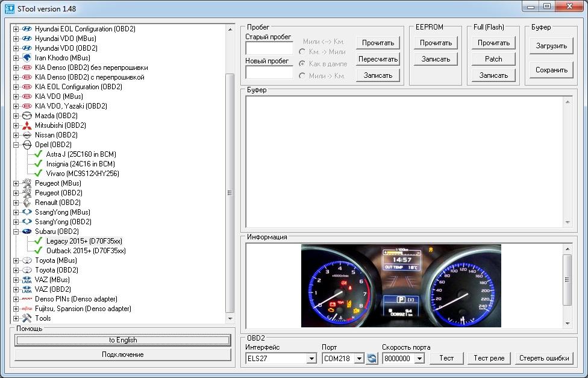Click Записать in the EEPROM group

click(x=436, y=59)
